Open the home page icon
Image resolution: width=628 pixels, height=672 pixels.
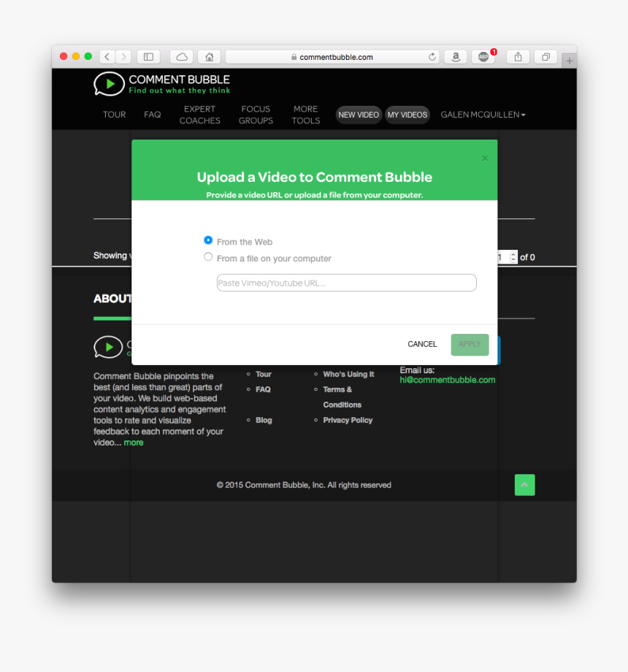pos(209,56)
